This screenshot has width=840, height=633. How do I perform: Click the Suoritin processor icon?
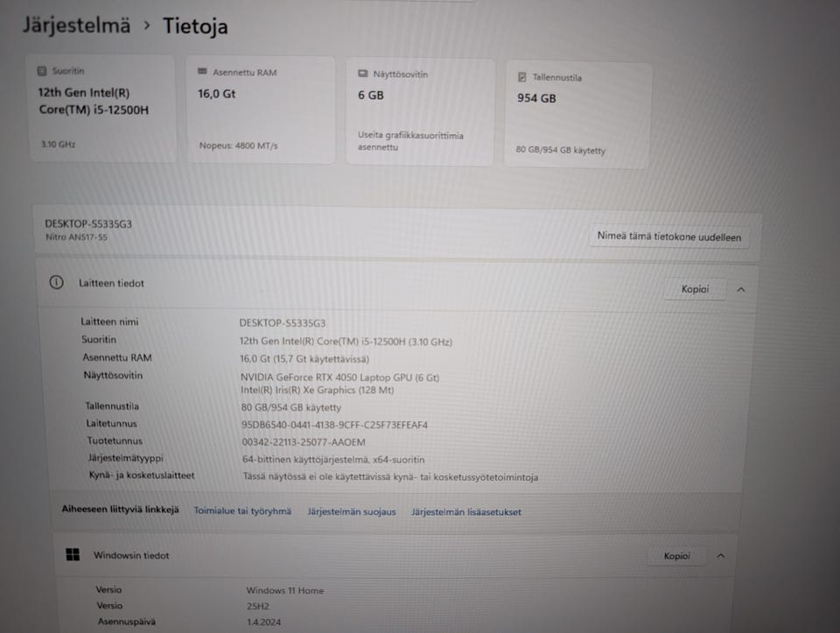(x=42, y=71)
